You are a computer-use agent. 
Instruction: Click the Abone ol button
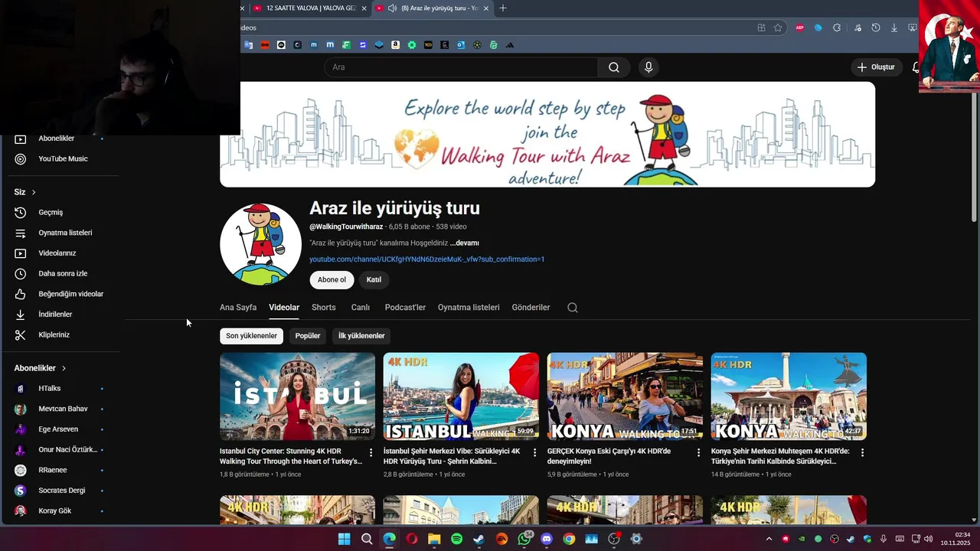(x=332, y=280)
